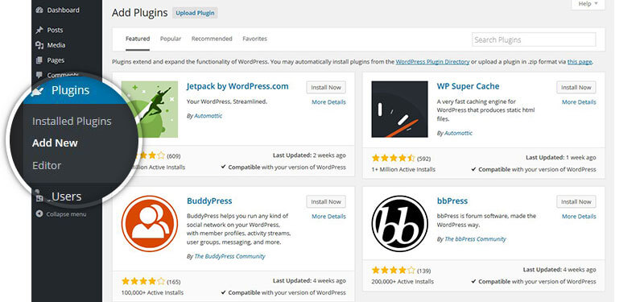Install Jetpack by WordPress.com now
The width and height of the screenshot is (644, 302).
coord(326,88)
